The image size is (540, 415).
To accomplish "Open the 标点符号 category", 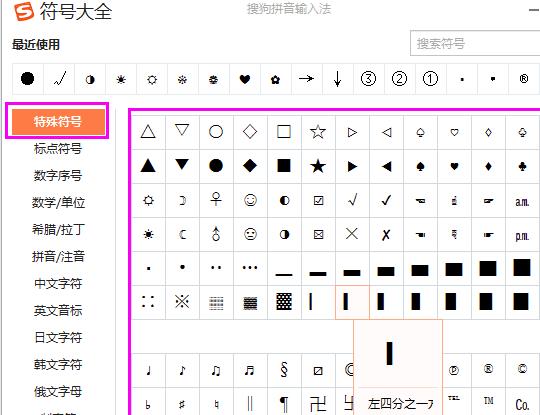I will click(x=58, y=149).
